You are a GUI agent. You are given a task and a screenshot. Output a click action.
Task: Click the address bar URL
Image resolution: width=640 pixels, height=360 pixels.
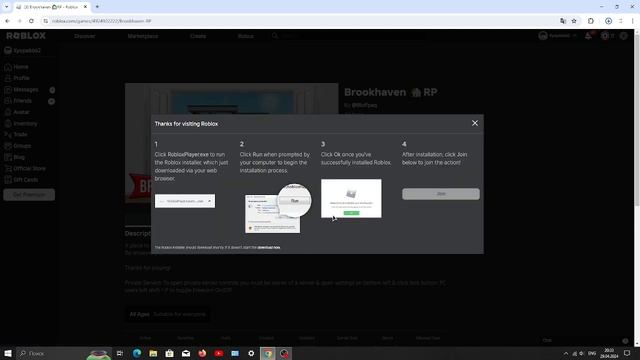(102, 21)
